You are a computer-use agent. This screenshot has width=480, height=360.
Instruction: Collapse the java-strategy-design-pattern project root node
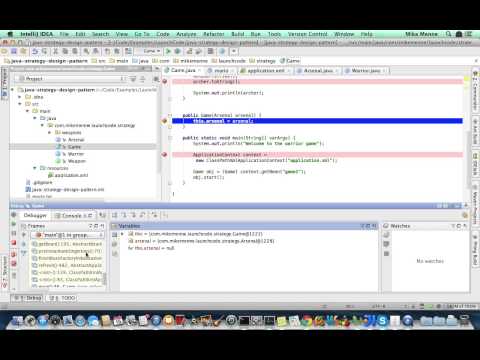point(13,90)
